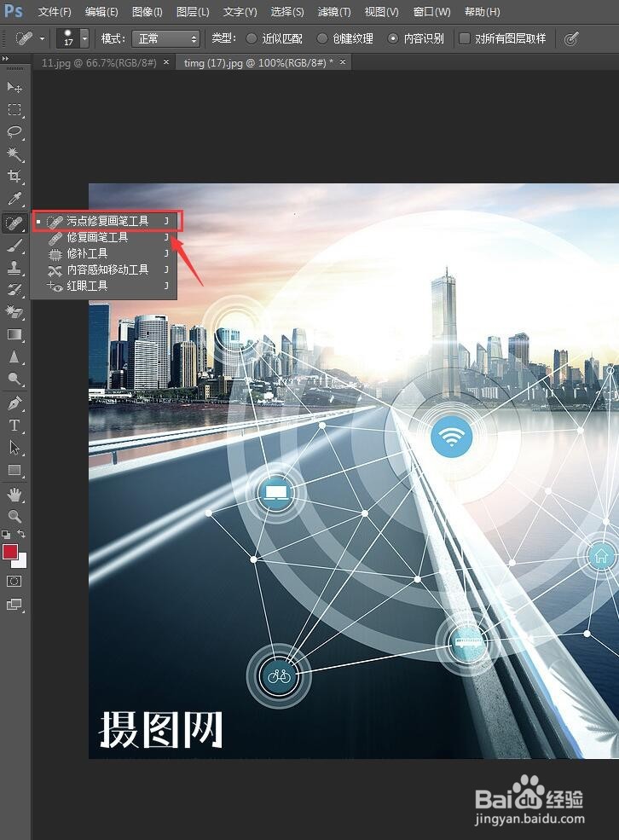Select the Rectangle shape tool
The width and height of the screenshot is (619, 840).
point(14,471)
